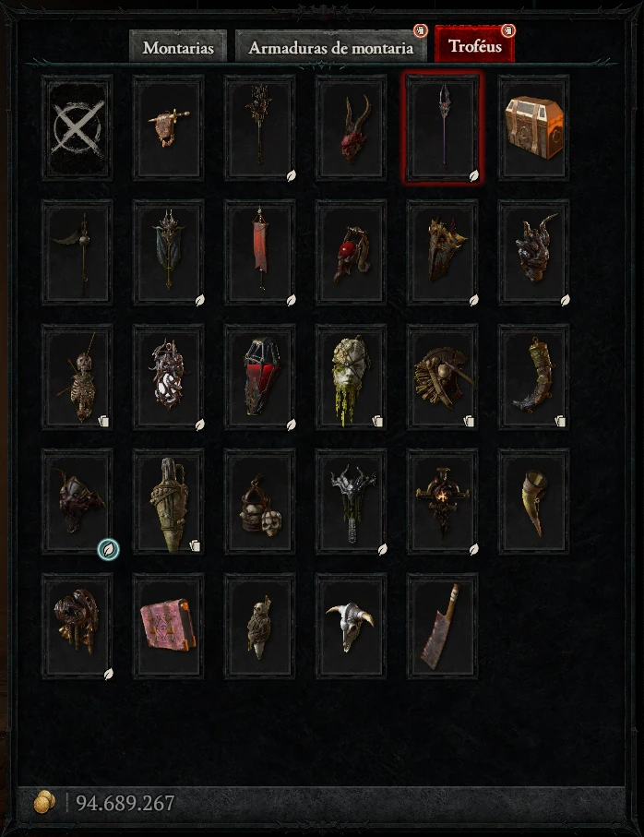The width and height of the screenshot is (644, 837).
Task: Select the black and red coffin trophy
Action: tap(260, 377)
